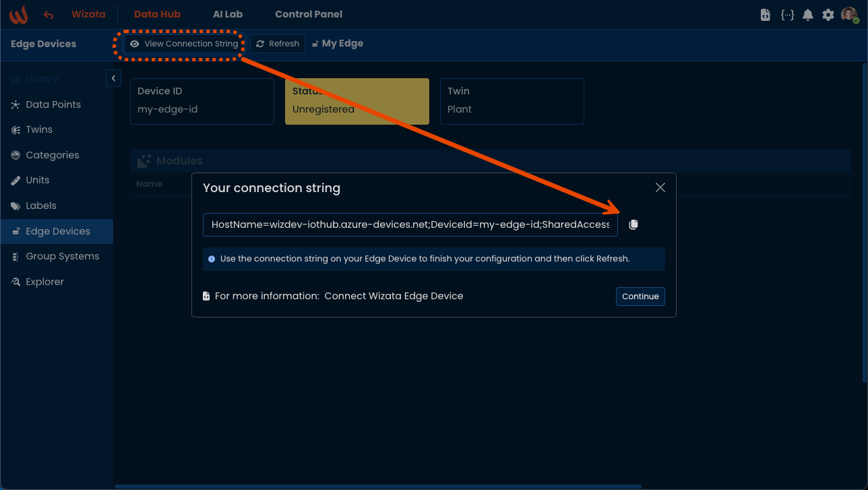Click the Wizata logo icon
Image resolution: width=868 pixels, height=490 pixels.
(x=18, y=14)
